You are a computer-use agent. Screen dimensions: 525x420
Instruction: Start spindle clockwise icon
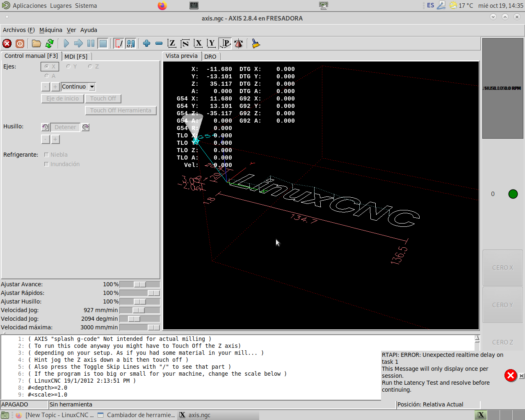pyautogui.click(x=85, y=127)
